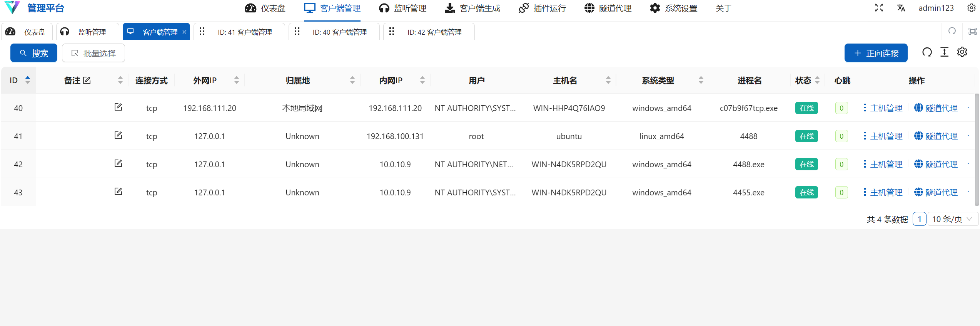Image resolution: width=980 pixels, height=326 pixels.
Task: Open the 客户端管理 top menu
Action: 332,8
